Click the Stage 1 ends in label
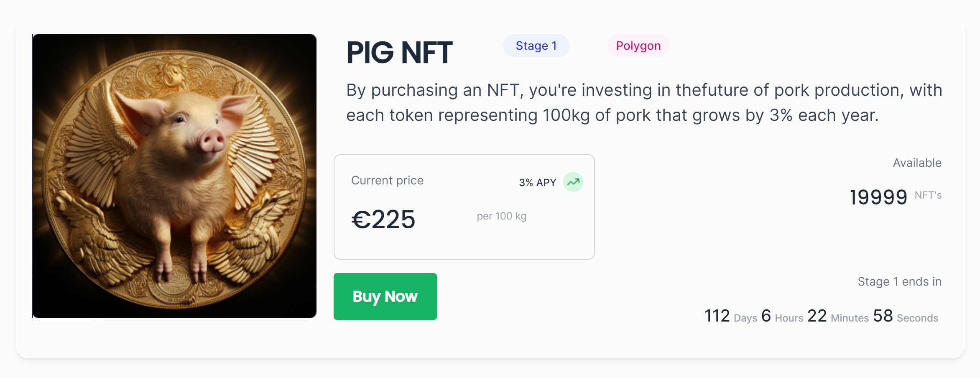The image size is (980, 378). tap(899, 281)
